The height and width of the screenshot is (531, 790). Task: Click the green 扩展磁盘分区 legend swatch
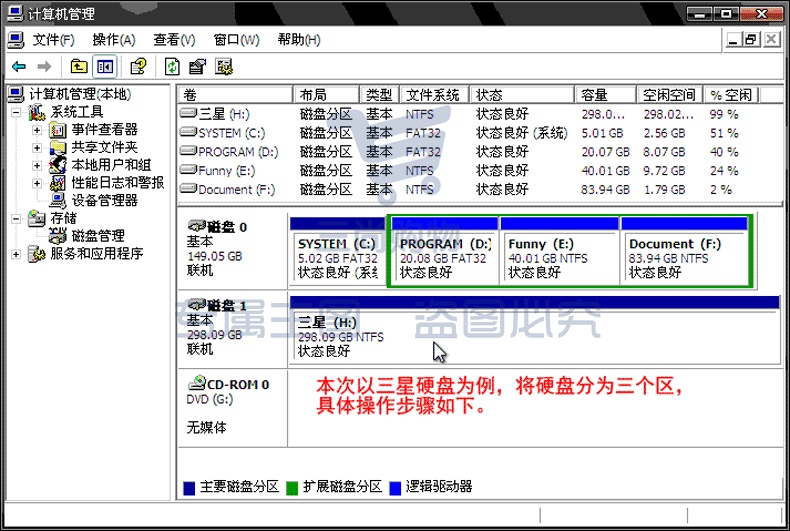click(292, 488)
